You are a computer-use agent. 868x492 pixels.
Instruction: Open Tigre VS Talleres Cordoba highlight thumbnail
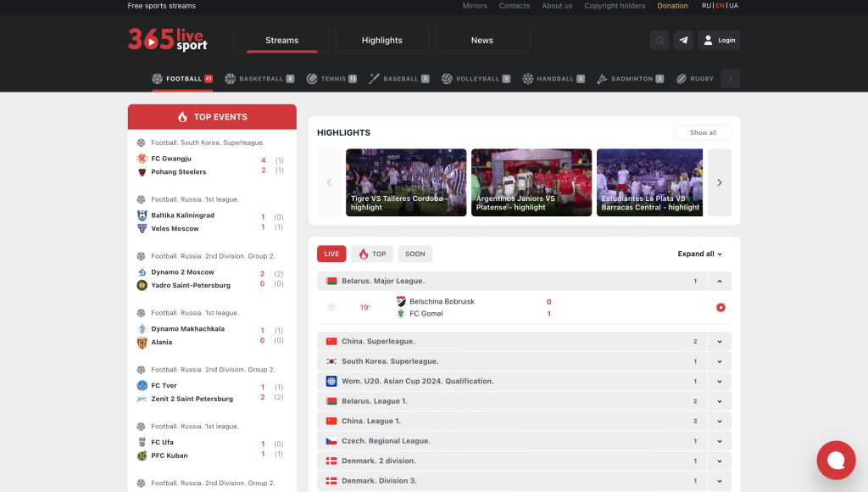click(406, 182)
